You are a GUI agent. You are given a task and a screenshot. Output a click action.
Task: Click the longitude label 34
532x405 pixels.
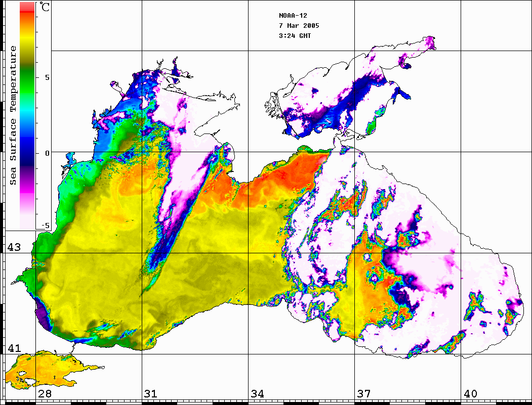(258, 393)
